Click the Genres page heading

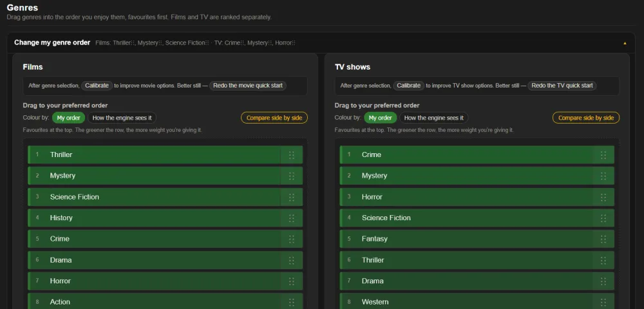coord(22,7)
